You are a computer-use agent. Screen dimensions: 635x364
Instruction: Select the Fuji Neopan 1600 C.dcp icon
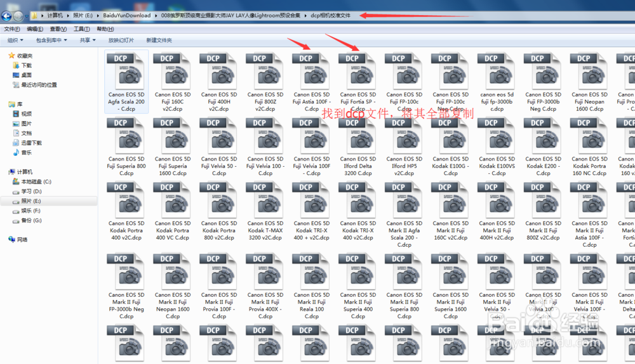coord(589,71)
